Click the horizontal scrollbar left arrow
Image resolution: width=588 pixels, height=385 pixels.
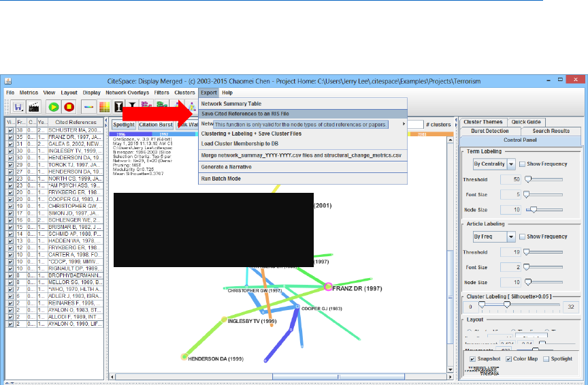(112, 376)
